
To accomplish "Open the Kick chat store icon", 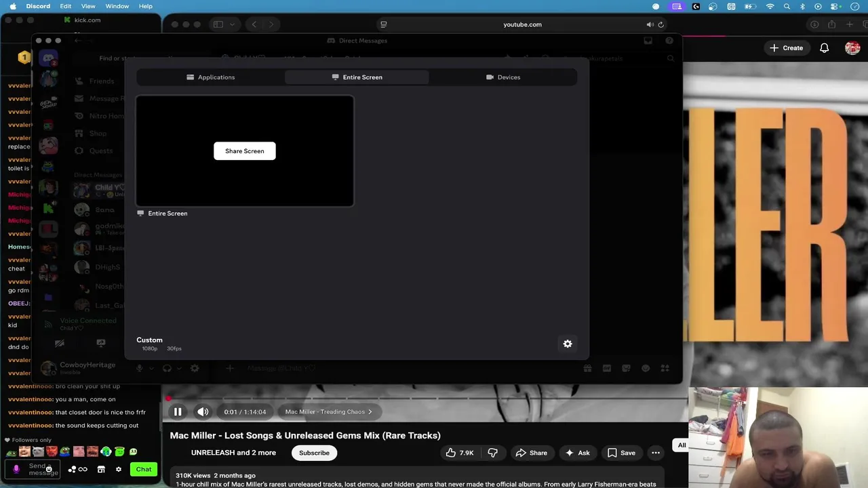I will pyautogui.click(x=101, y=469).
